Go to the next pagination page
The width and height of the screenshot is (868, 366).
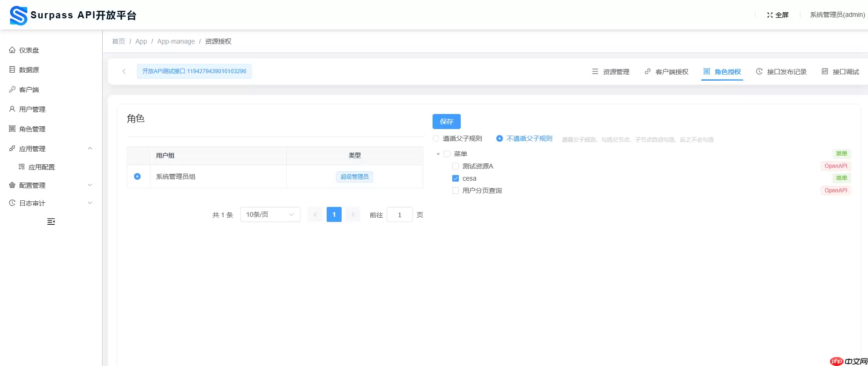click(353, 214)
